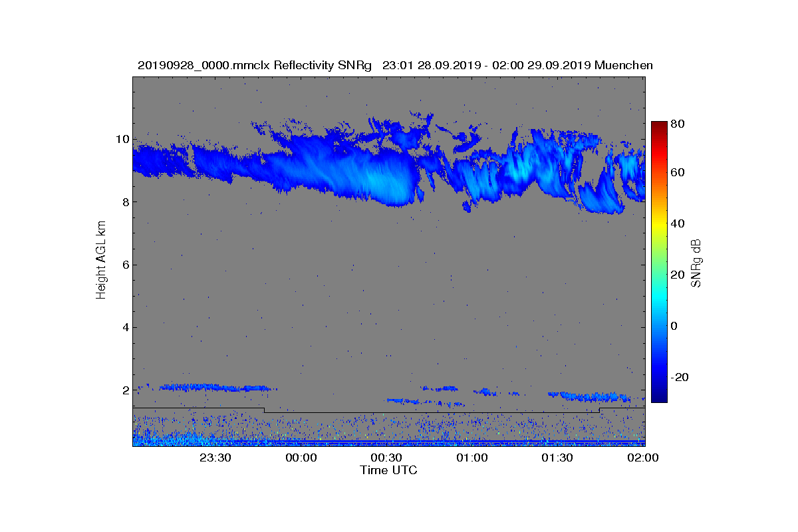Click the 01:00 time tick label

coord(472,458)
